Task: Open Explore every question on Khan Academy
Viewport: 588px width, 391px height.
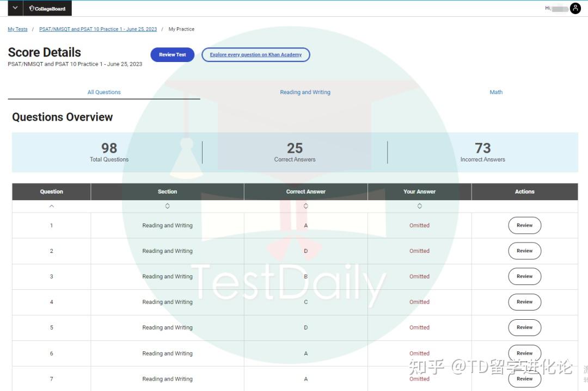Action: [256, 55]
